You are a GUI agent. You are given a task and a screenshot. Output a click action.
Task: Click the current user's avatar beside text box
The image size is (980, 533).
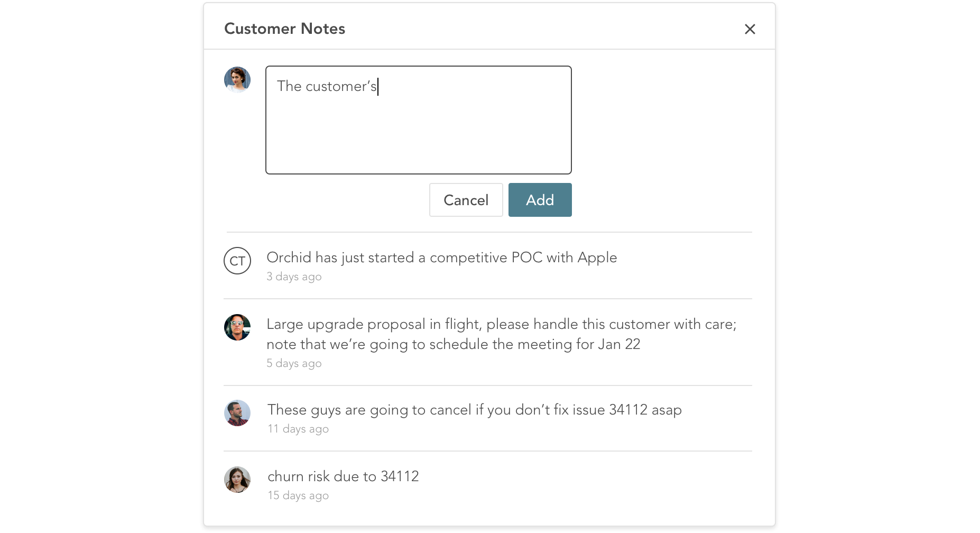coord(237,80)
